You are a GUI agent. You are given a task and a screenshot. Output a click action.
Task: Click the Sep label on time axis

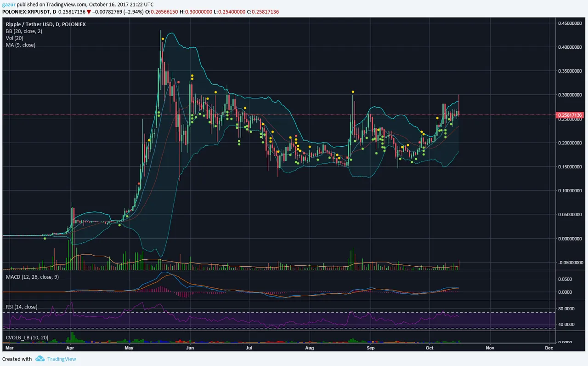(x=371, y=348)
